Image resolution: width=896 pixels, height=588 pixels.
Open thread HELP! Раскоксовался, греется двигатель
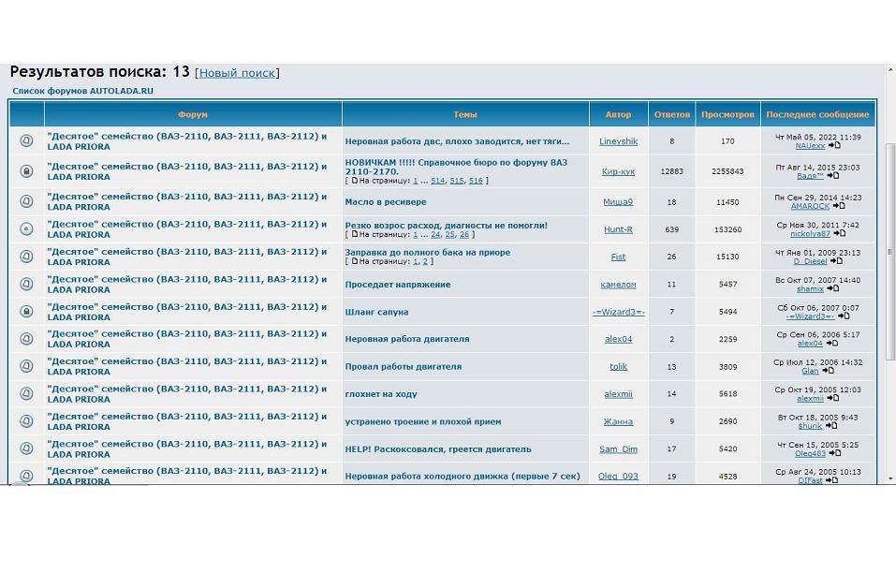437,448
